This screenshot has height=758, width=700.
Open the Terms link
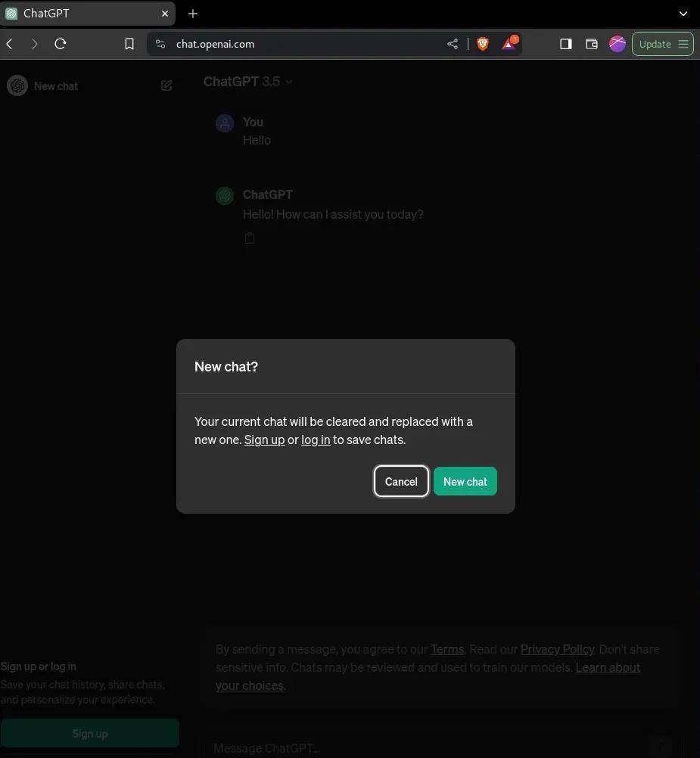click(447, 649)
